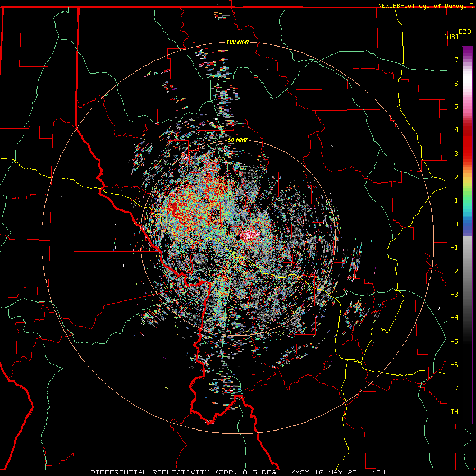The width and height of the screenshot is (476, 476).
Task: Select the -2 value on the scale
Action: tap(454, 271)
